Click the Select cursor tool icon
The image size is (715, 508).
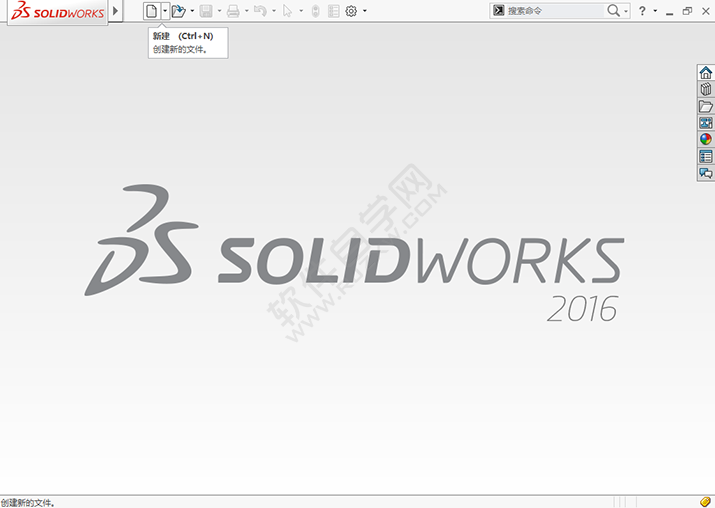[287, 11]
